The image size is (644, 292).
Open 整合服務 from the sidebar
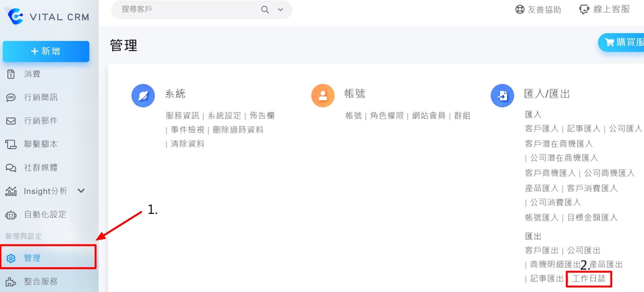click(x=41, y=281)
